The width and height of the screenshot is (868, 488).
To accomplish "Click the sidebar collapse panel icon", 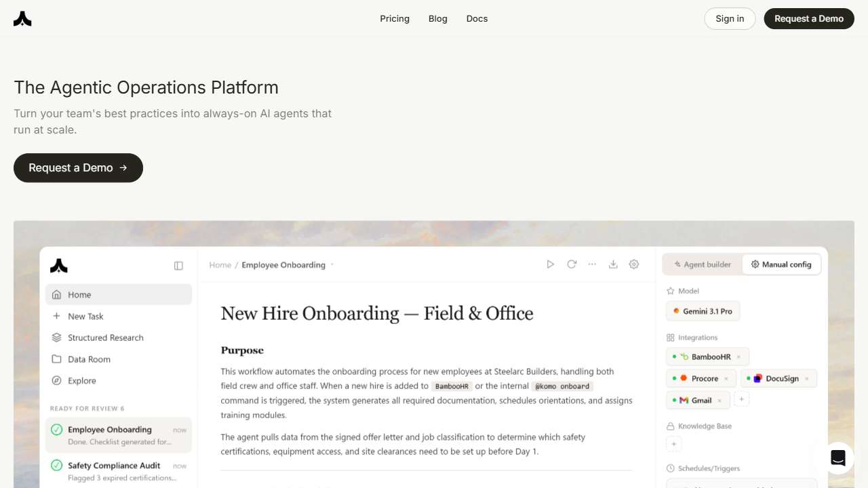I will point(178,266).
